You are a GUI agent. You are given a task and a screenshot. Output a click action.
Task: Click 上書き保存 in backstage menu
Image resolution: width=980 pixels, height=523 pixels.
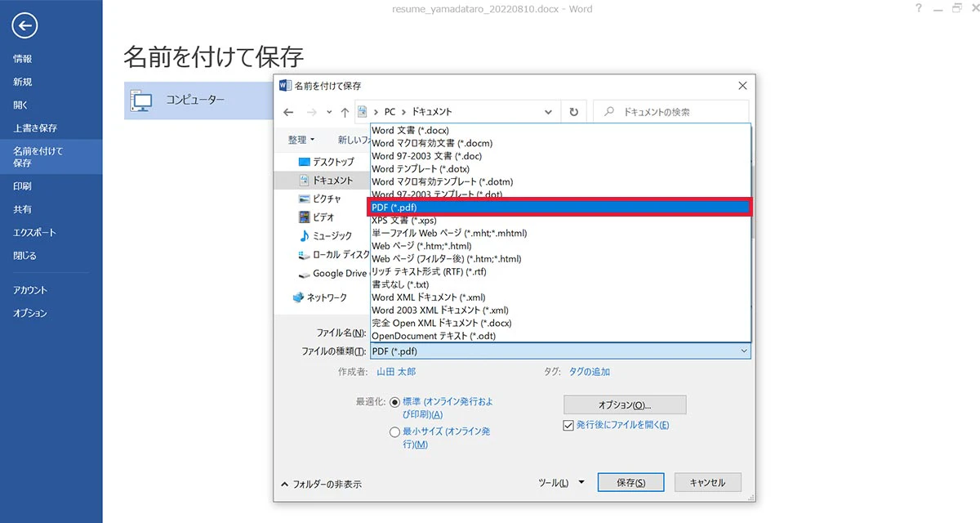pos(35,127)
